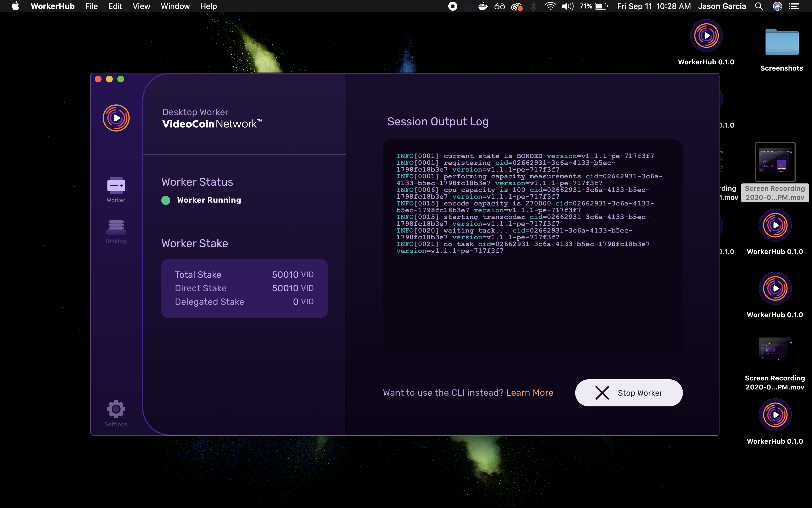The image size is (812, 508).
Task: Click the Stop Worker button
Action: 629,393
